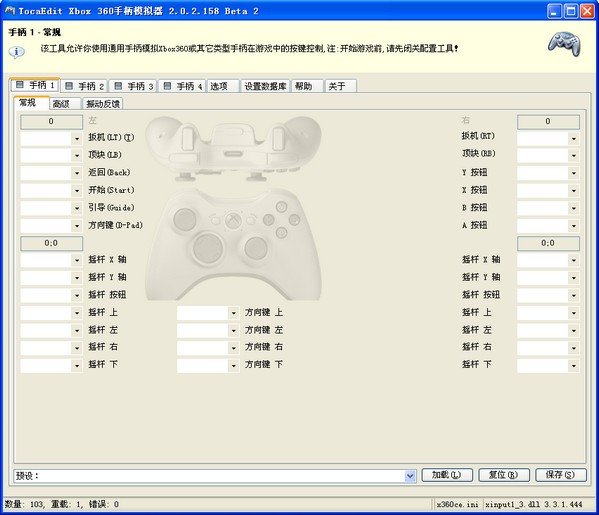The width and height of the screenshot is (599, 515).
Task: Click the x360ce.ini status bar entry
Action: click(457, 505)
